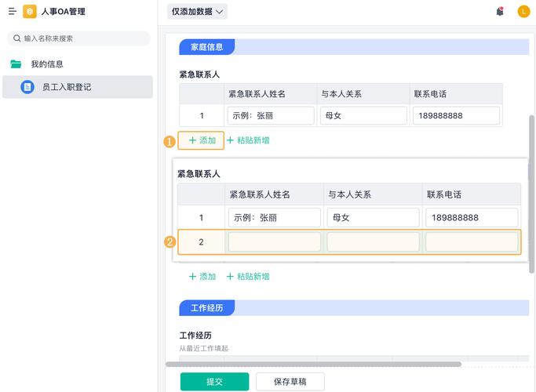Click the 我的信息 folder icon
This screenshot has width=536, height=392.
point(16,64)
